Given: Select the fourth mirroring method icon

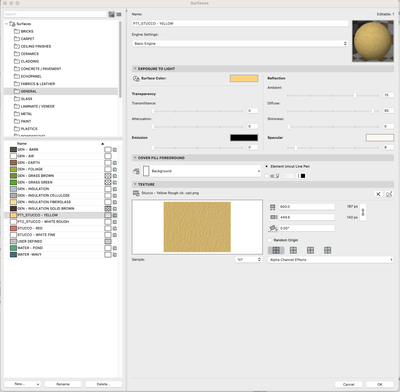Looking at the screenshot, I should coord(328,250).
